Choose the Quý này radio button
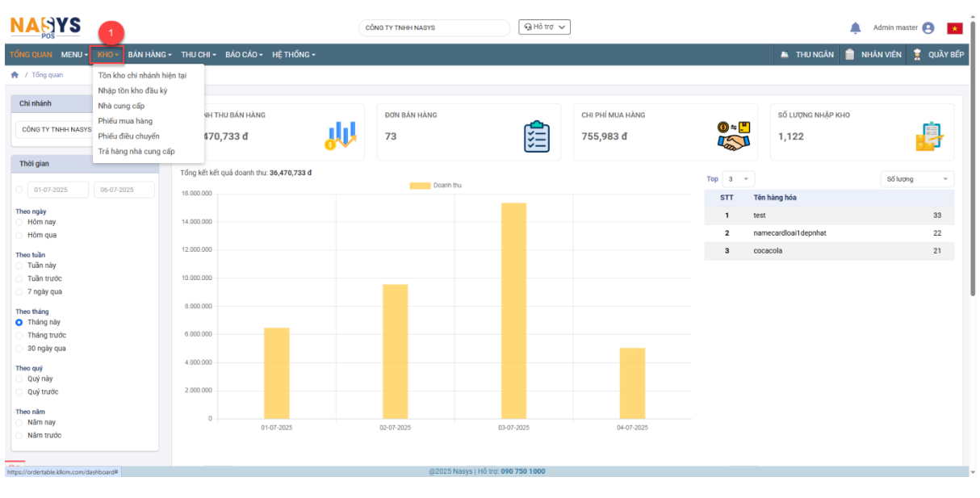The image size is (980, 498). 19,379
